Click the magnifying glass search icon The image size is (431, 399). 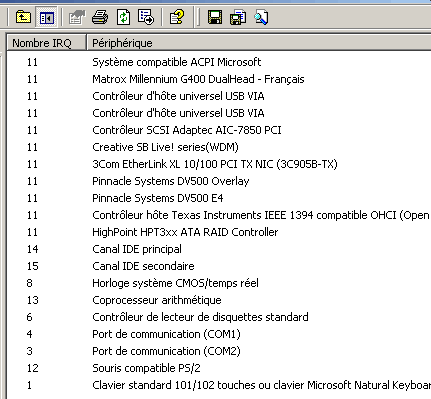[261, 17]
